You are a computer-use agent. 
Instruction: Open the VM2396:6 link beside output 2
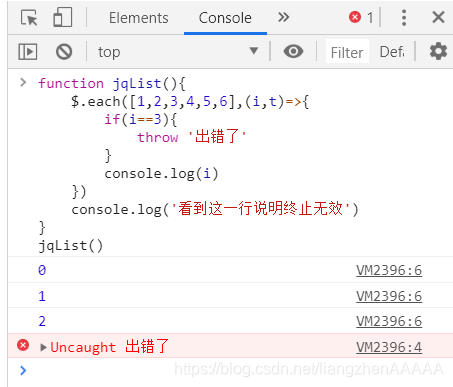pyautogui.click(x=389, y=321)
